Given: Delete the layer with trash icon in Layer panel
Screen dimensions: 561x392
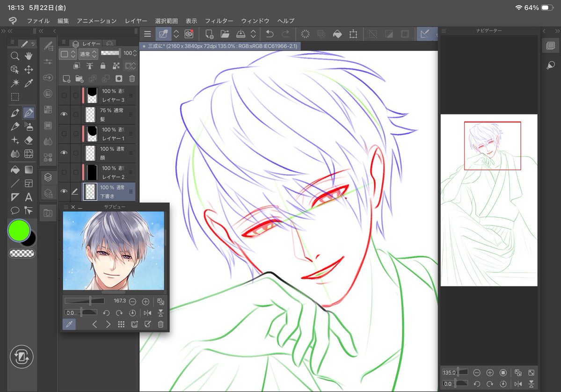Looking at the screenshot, I should [132, 79].
